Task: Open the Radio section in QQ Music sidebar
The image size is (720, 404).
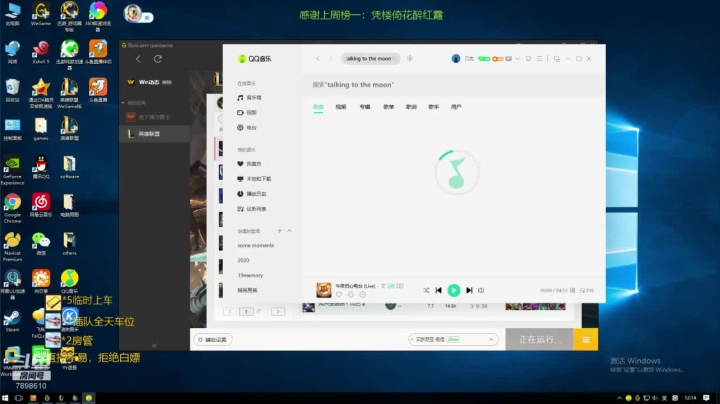Action: pos(247,128)
